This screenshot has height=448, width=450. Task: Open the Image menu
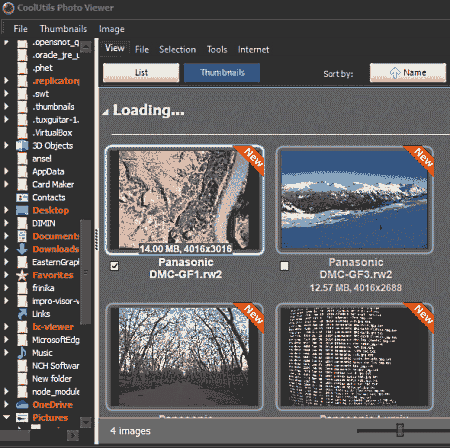112,29
